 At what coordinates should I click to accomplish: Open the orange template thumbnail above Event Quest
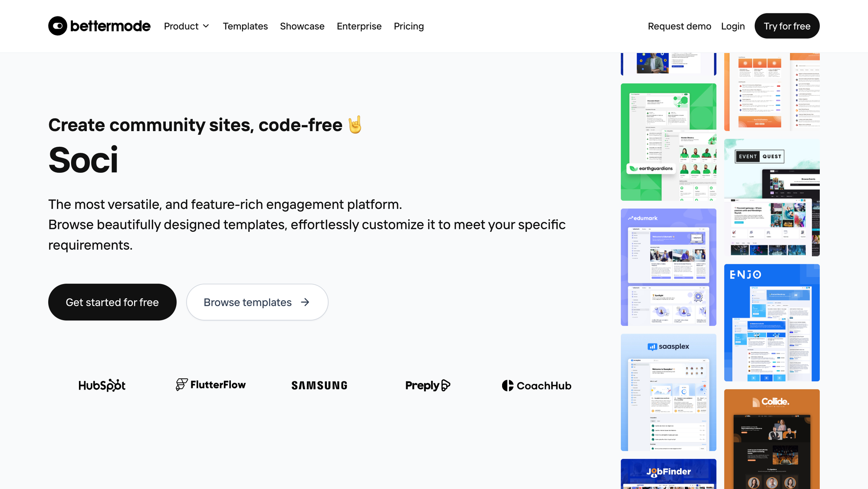(772, 92)
